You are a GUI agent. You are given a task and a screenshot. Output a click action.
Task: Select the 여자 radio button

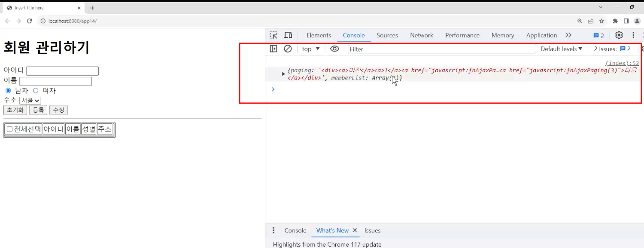tap(36, 90)
